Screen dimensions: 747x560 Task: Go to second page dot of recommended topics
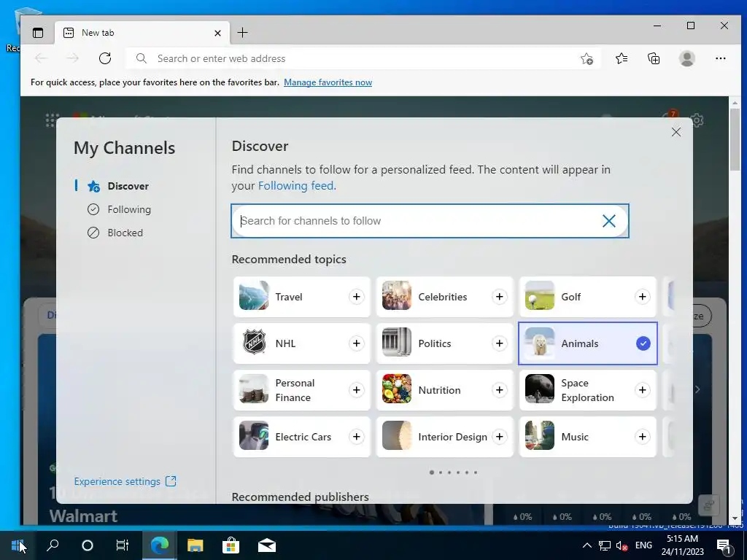441,472
